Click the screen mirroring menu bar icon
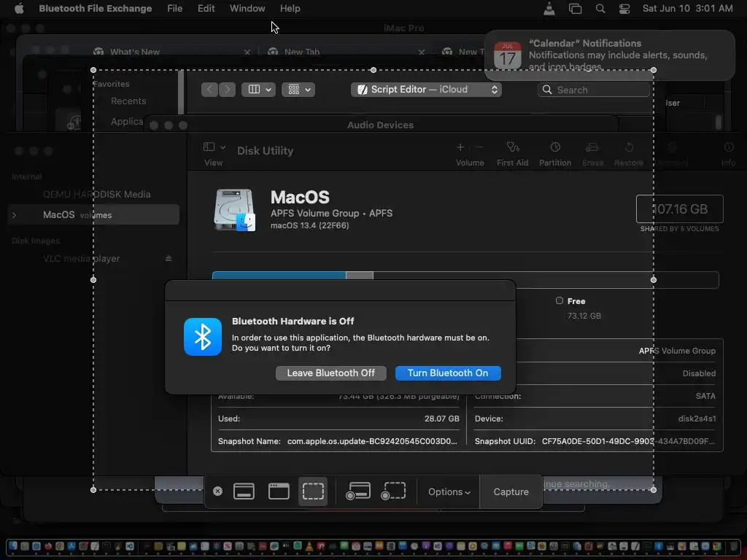The height and width of the screenshot is (560, 747). (575, 9)
